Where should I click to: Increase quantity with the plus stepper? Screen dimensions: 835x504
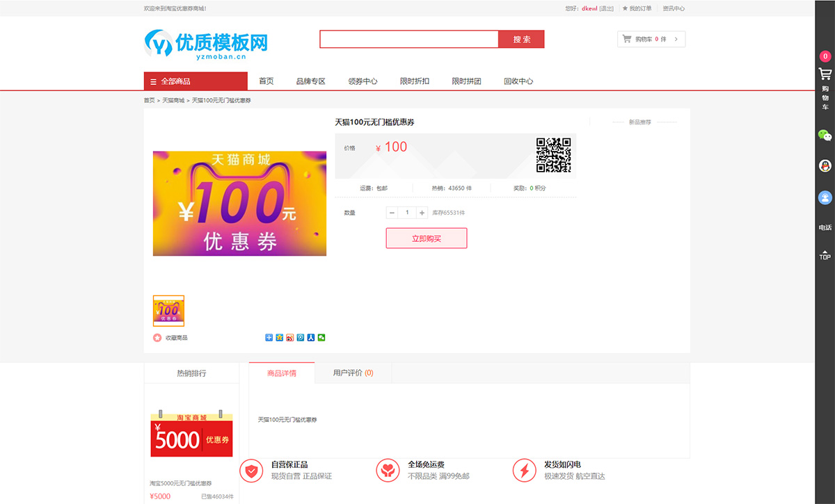click(x=422, y=212)
